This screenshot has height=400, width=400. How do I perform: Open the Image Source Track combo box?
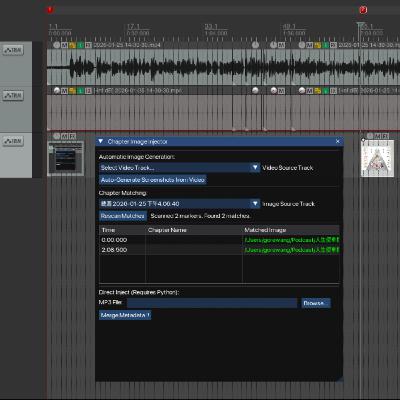179,204
